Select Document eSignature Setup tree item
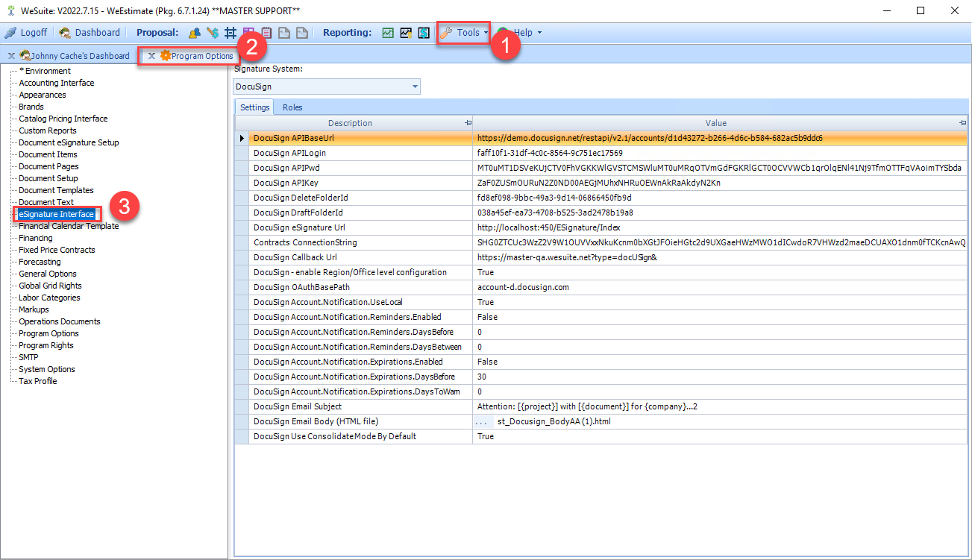The height and width of the screenshot is (560, 972). pos(69,142)
